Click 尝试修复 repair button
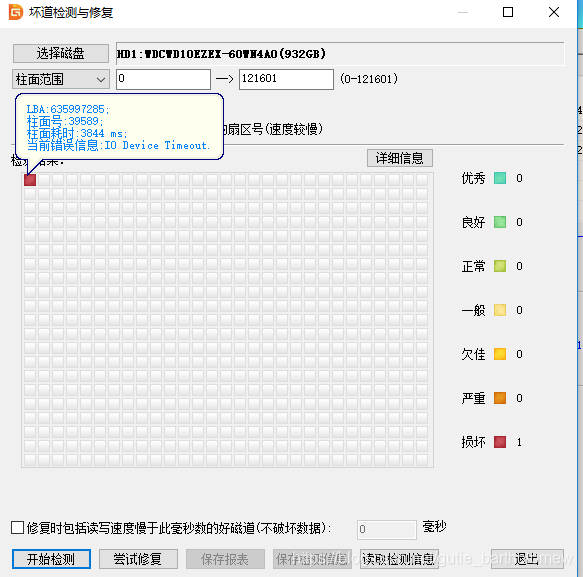The height and width of the screenshot is (577, 583). [138, 559]
